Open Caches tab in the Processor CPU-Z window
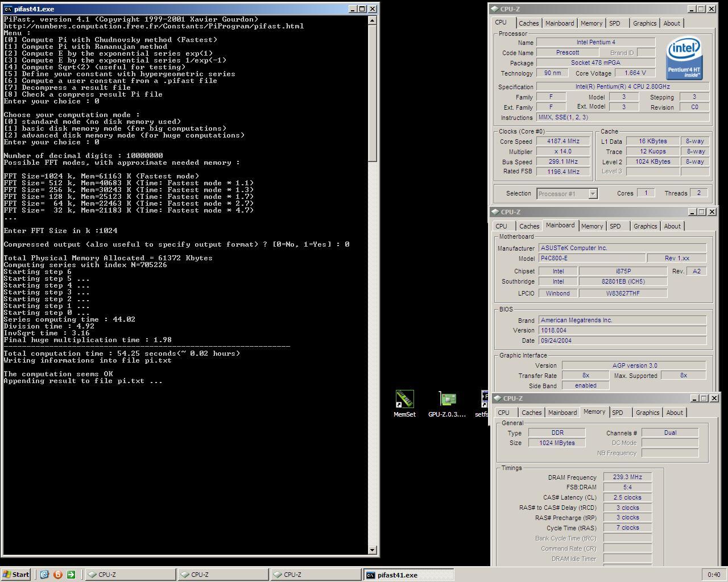 (x=528, y=23)
